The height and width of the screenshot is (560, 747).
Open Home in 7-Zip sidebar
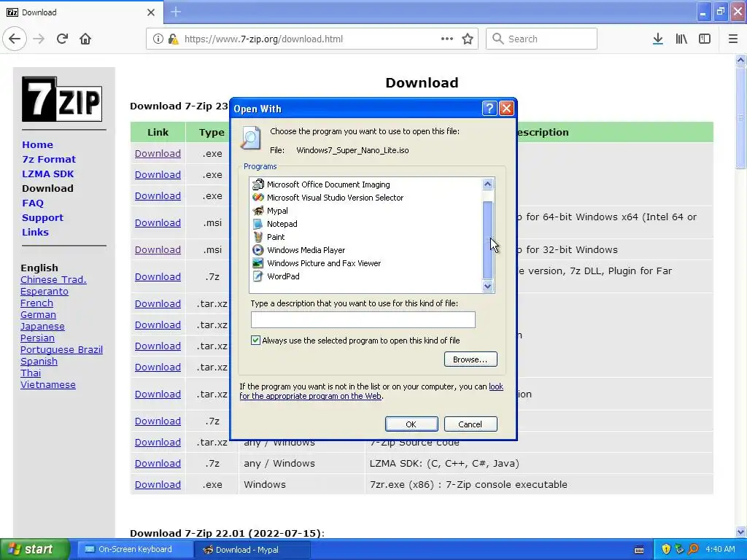coord(38,144)
